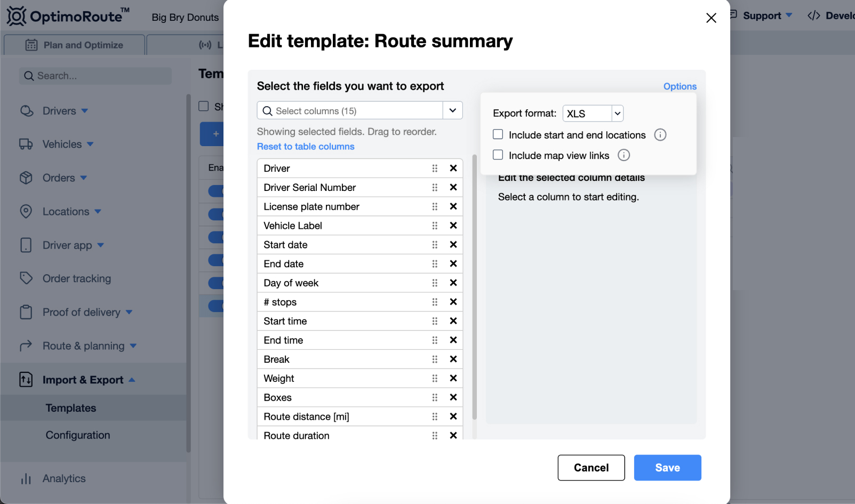The height and width of the screenshot is (504, 855).
Task: Remove the Driver Serial Number field
Action: (453, 187)
